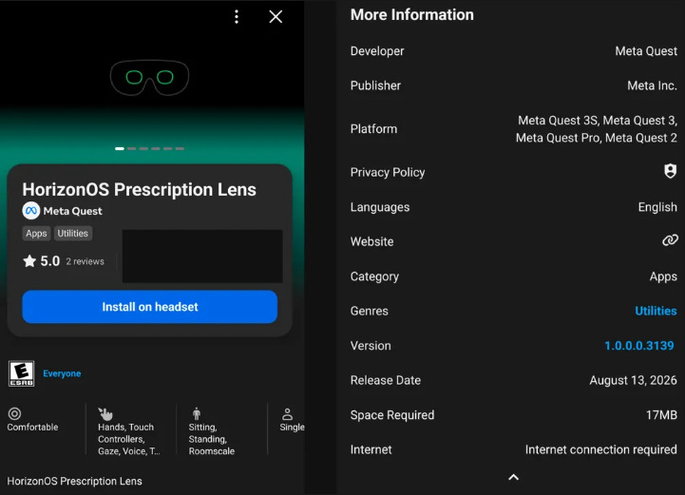This screenshot has width=685, height=495.
Task: Click the Meta Inc. publisher value
Action: click(x=652, y=86)
